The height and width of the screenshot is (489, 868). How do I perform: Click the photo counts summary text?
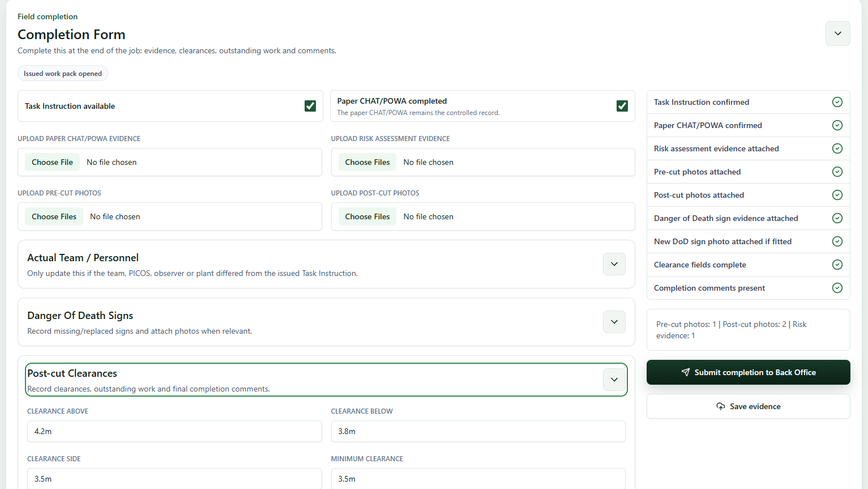732,330
